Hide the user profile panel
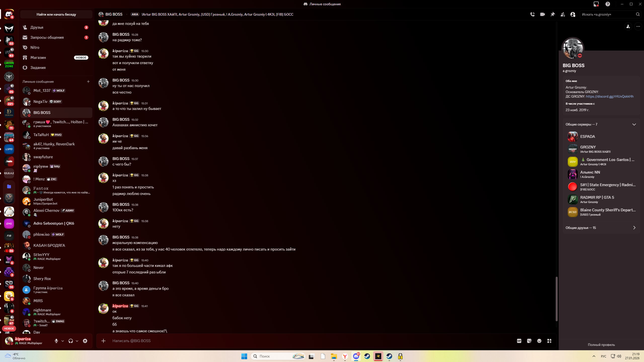Viewport: 644px width, 362px height. click(573, 14)
